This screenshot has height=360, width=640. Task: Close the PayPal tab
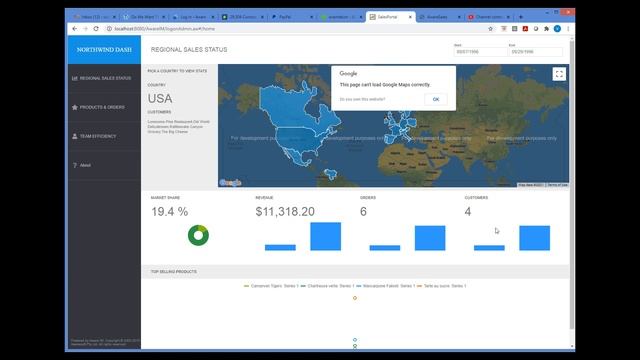pos(311,17)
